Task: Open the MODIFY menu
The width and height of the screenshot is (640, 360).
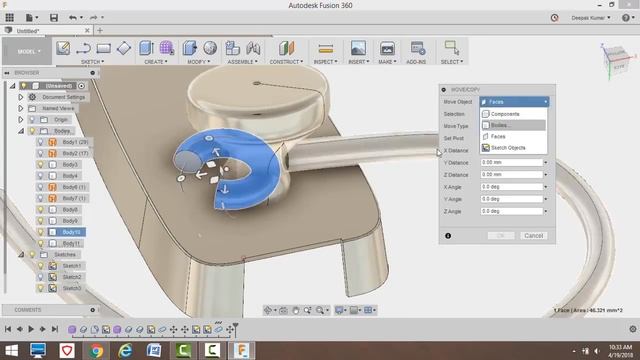Action: (199, 62)
